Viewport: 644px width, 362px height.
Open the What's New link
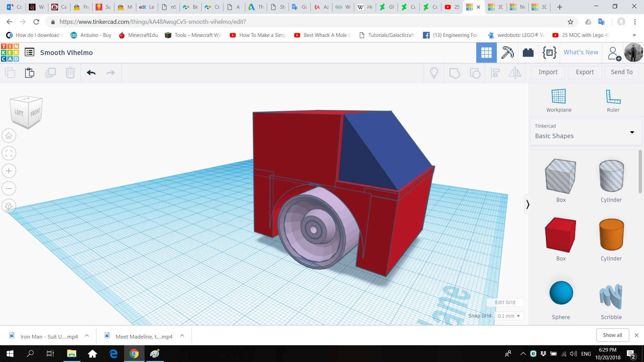click(x=581, y=52)
